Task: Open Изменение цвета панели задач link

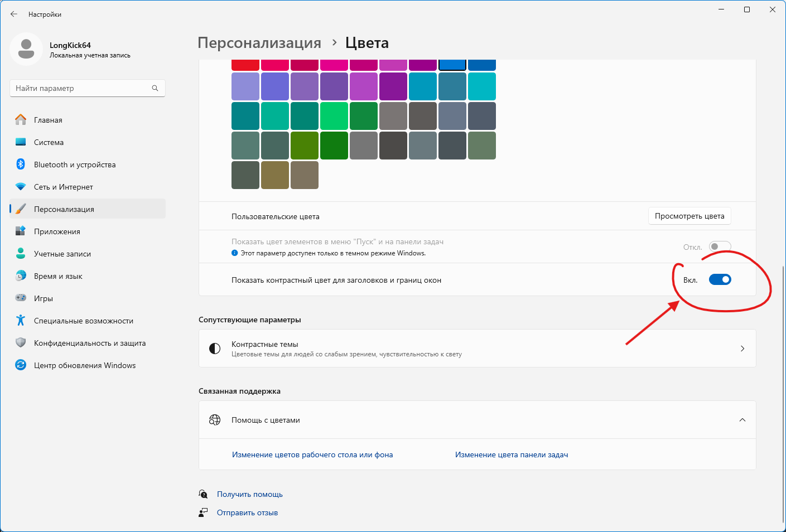Action: 512,454
